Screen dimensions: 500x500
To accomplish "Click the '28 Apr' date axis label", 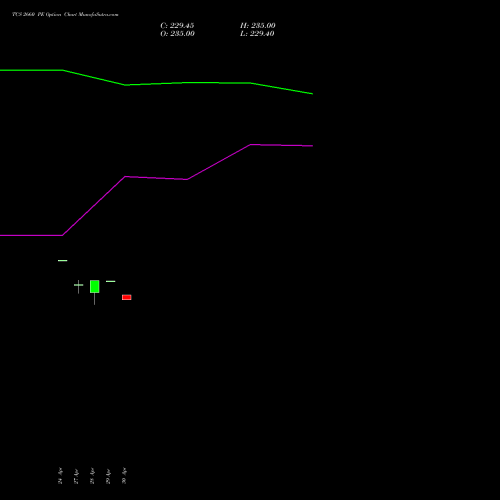I will (x=92, y=476).
